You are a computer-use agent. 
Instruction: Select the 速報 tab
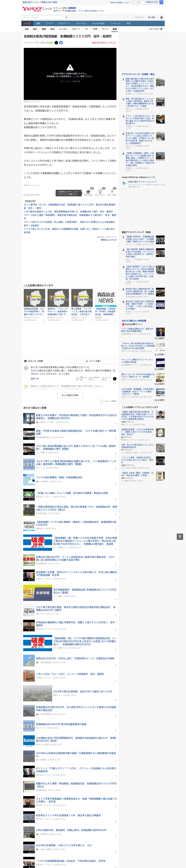coord(38,24)
